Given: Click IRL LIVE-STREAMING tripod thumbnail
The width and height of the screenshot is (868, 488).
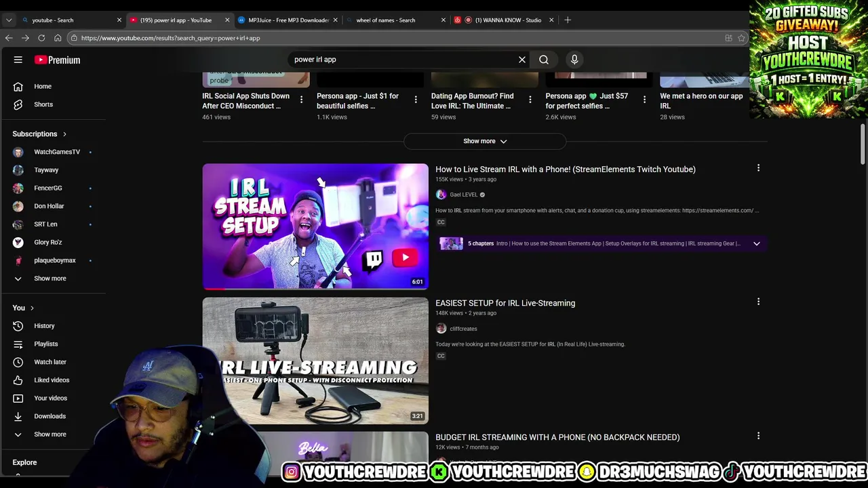Looking at the screenshot, I should tap(315, 361).
